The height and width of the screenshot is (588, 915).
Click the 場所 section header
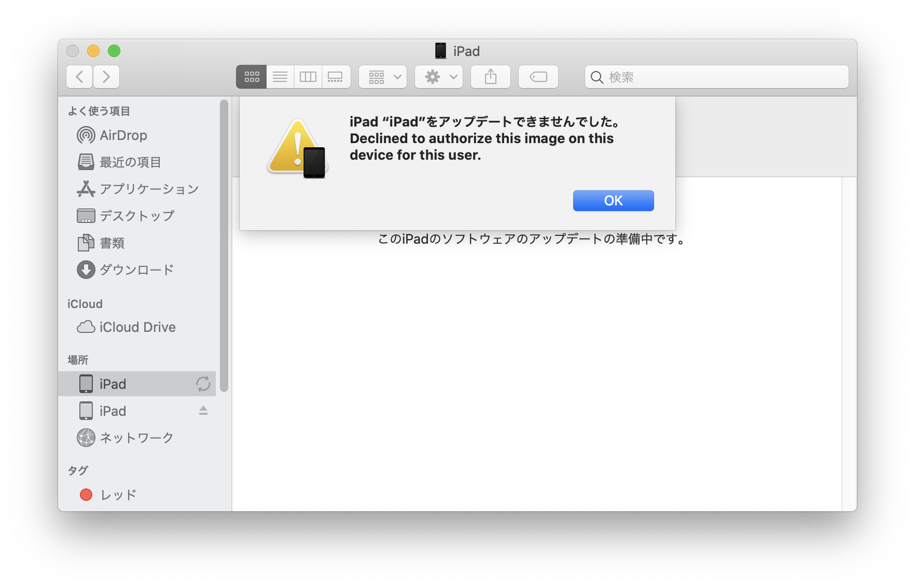tap(78, 360)
